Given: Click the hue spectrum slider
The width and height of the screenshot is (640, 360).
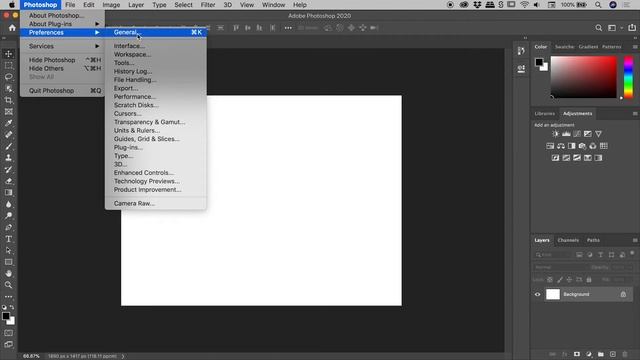Looking at the screenshot, I should point(629,77).
